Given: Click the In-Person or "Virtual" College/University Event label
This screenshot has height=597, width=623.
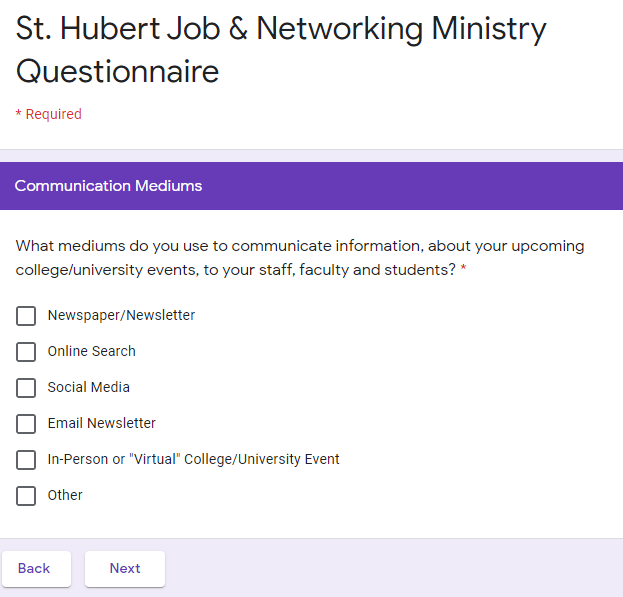Looking at the screenshot, I should coord(193,459).
